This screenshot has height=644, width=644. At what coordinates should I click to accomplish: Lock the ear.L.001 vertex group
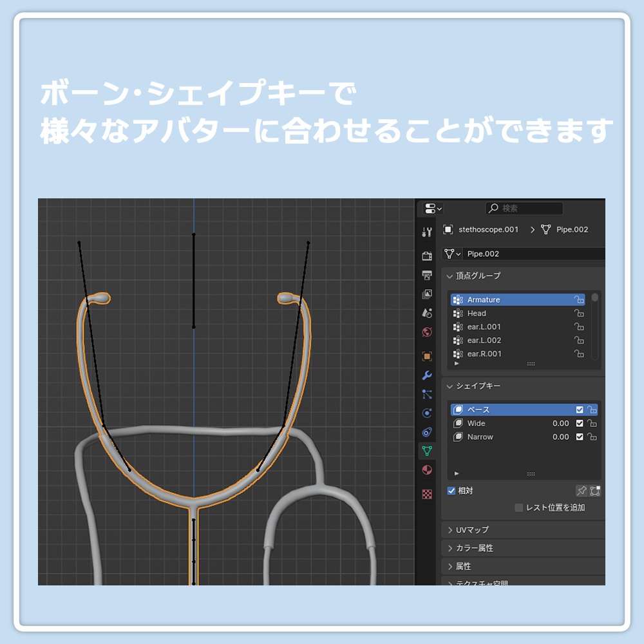click(579, 327)
